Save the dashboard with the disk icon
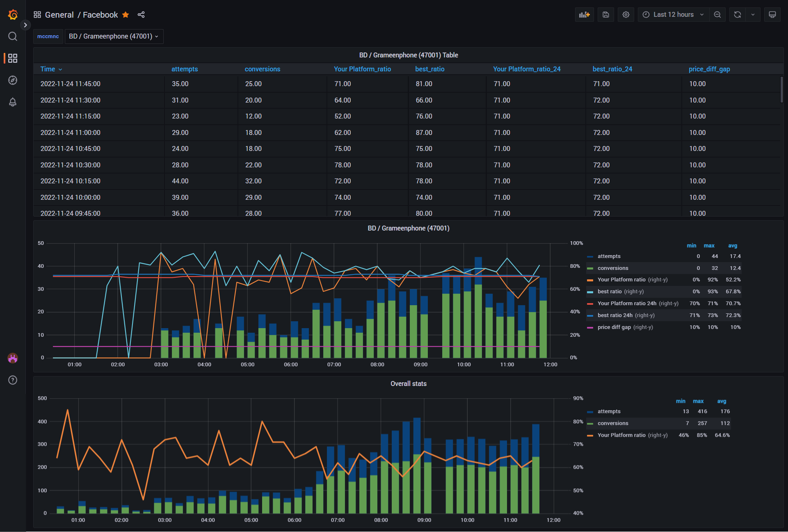This screenshot has height=532, width=788. [606, 15]
